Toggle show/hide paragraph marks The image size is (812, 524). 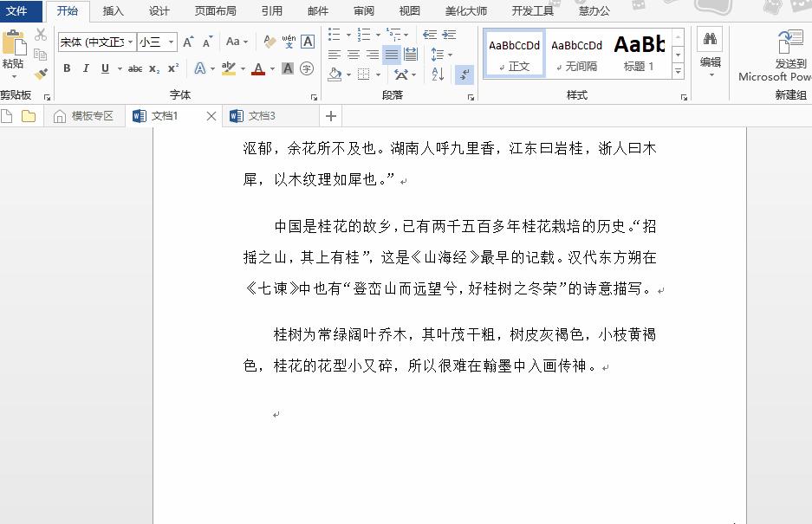pyautogui.click(x=464, y=75)
